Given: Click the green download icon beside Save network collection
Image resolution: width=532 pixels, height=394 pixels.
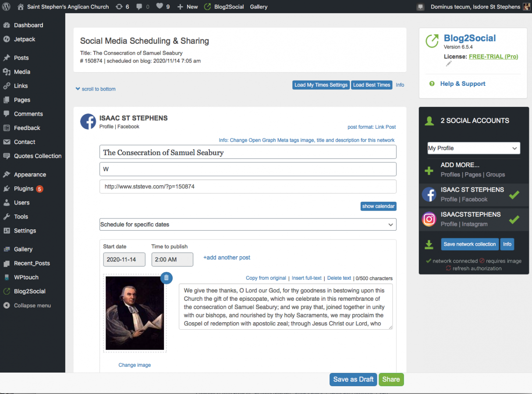Looking at the screenshot, I should pos(429,244).
